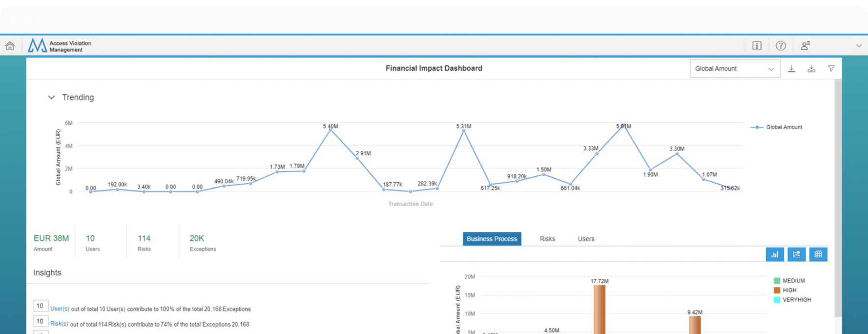868x334 pixels.
Task: Switch to bar chart view
Action: click(775, 254)
